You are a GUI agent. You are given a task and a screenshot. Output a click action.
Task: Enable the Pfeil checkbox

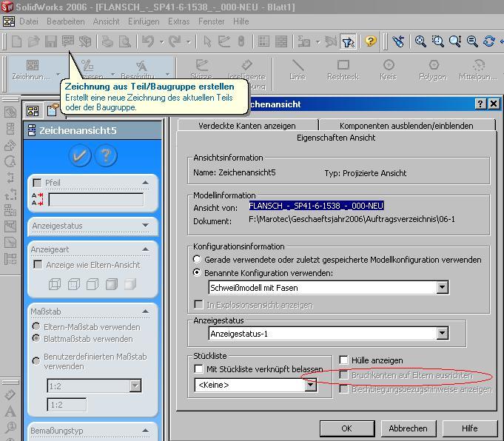37,183
